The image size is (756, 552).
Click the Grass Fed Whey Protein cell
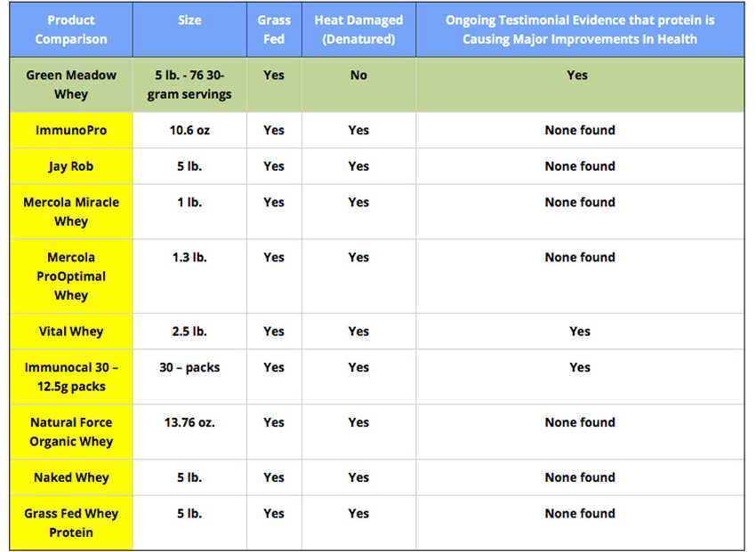click(71, 523)
